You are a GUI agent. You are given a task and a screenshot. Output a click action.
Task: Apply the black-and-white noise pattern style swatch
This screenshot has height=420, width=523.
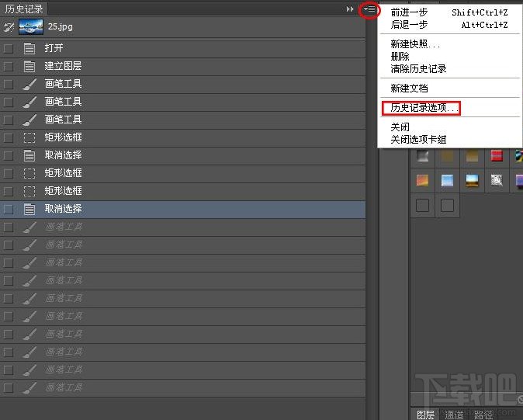click(497, 180)
